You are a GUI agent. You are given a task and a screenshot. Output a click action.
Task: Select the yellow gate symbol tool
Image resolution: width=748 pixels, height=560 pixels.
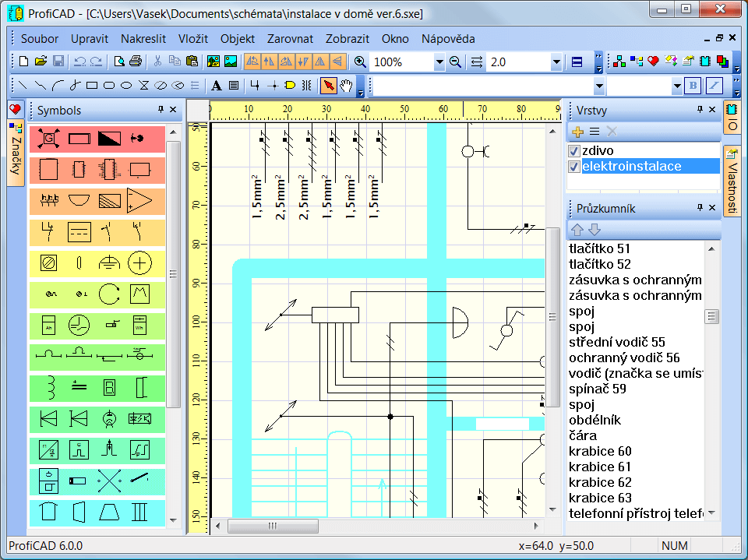tap(290, 86)
